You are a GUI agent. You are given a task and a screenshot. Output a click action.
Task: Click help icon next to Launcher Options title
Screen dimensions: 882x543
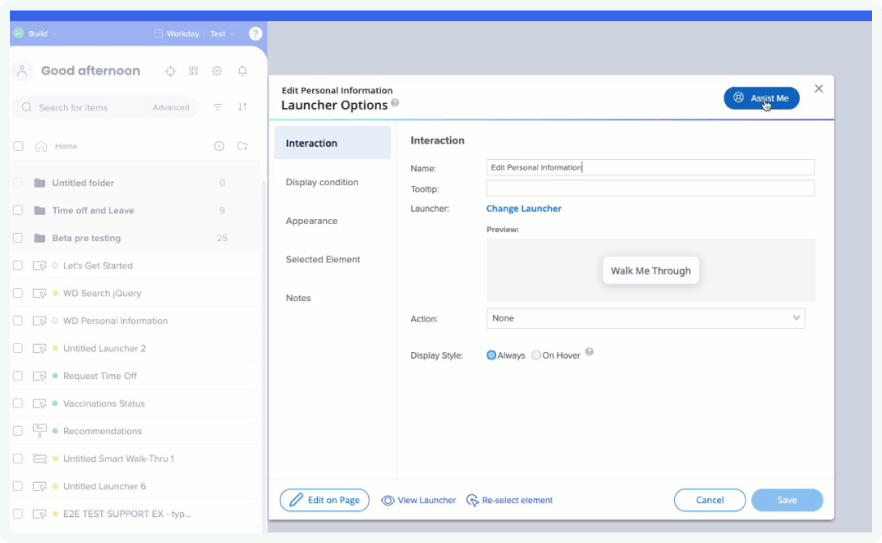[395, 103]
